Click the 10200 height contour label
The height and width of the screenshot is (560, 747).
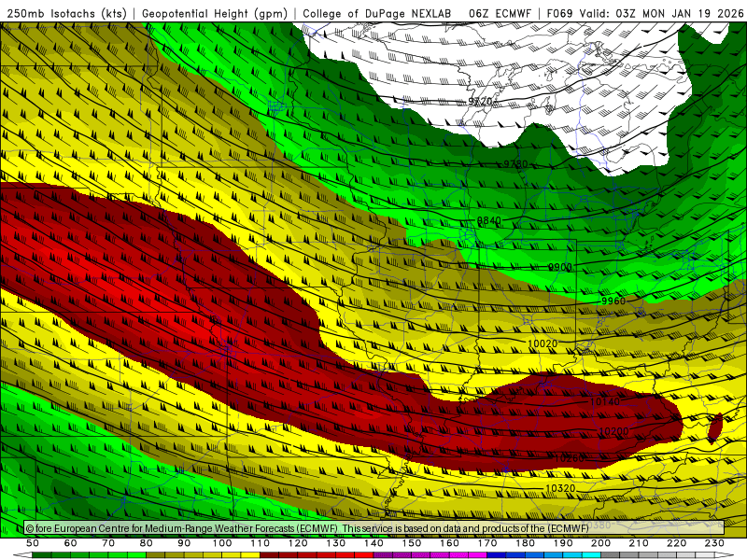coord(614,431)
